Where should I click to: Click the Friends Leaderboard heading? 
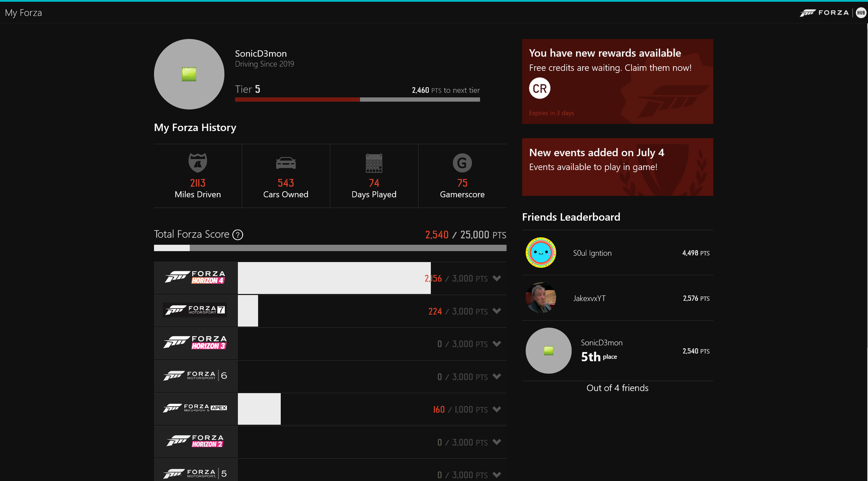571,217
